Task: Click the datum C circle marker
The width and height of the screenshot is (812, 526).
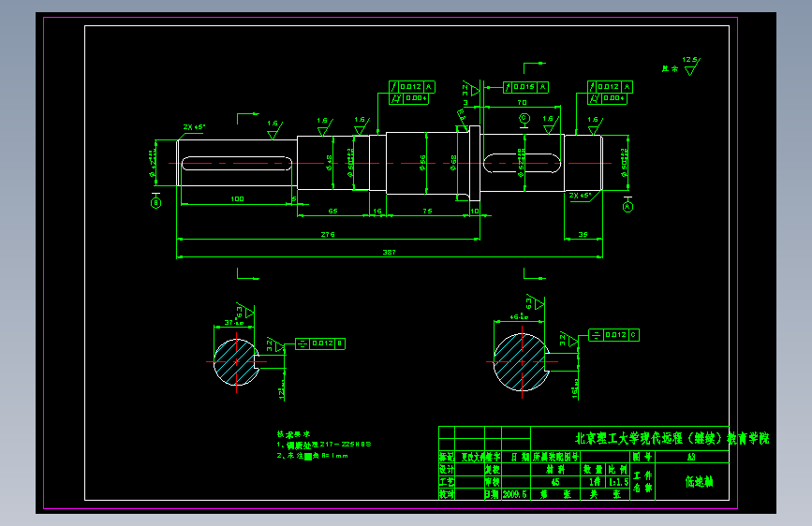Action: [524, 118]
